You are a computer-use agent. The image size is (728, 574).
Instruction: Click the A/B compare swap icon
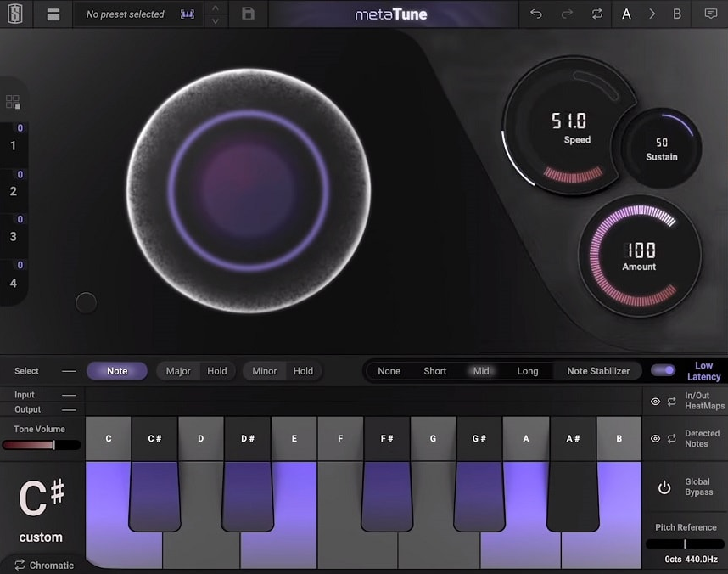click(596, 14)
